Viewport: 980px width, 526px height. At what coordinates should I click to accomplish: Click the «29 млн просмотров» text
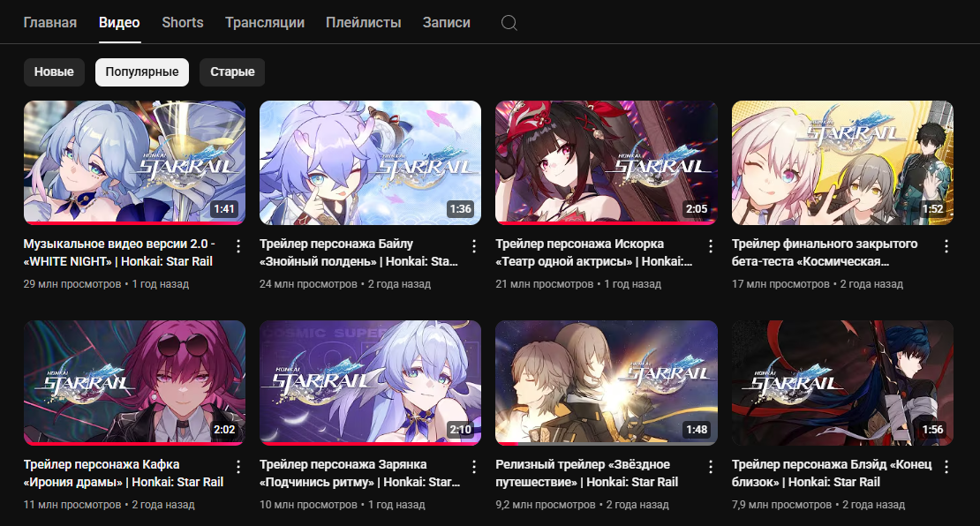tap(72, 284)
